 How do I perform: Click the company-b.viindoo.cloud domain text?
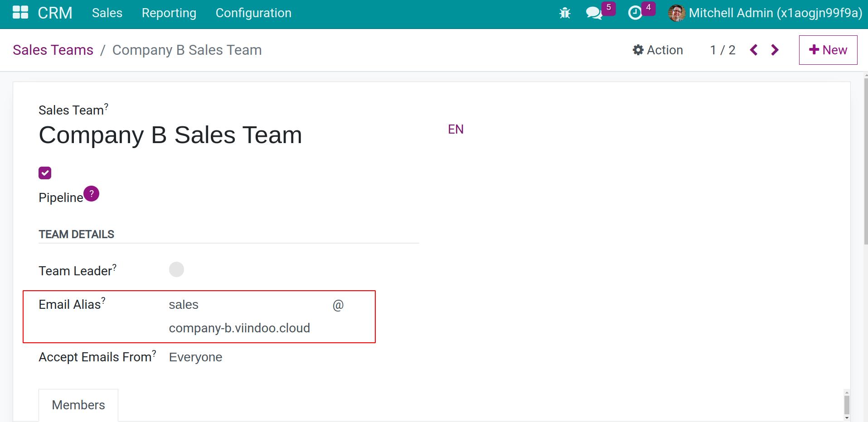click(239, 328)
